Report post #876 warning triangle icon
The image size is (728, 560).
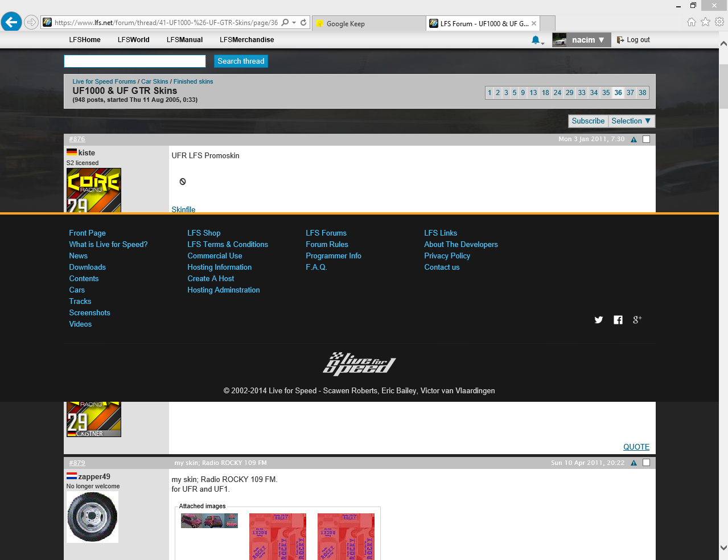(634, 139)
